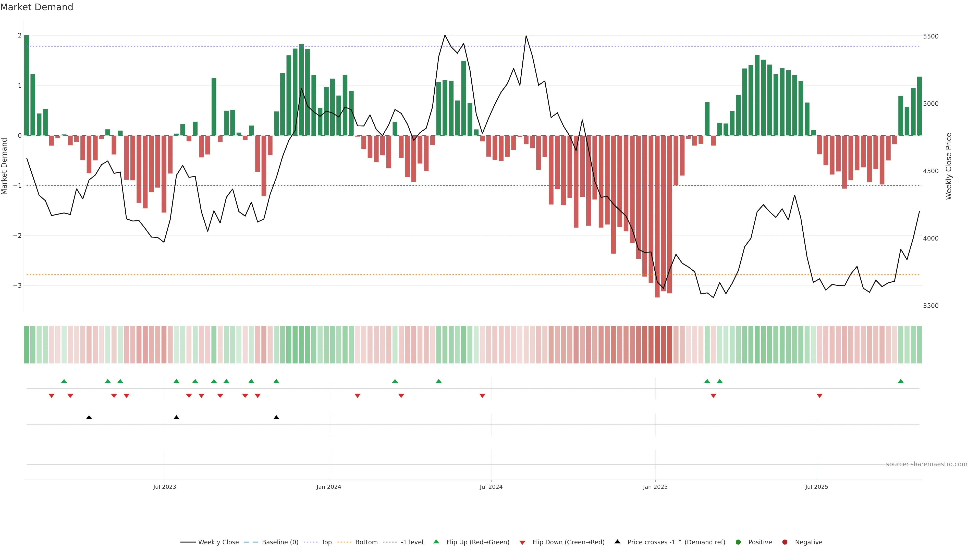This screenshot has height=551, width=980.
Task: Click the red Flip Down legend triangle
Action: [x=522, y=542]
